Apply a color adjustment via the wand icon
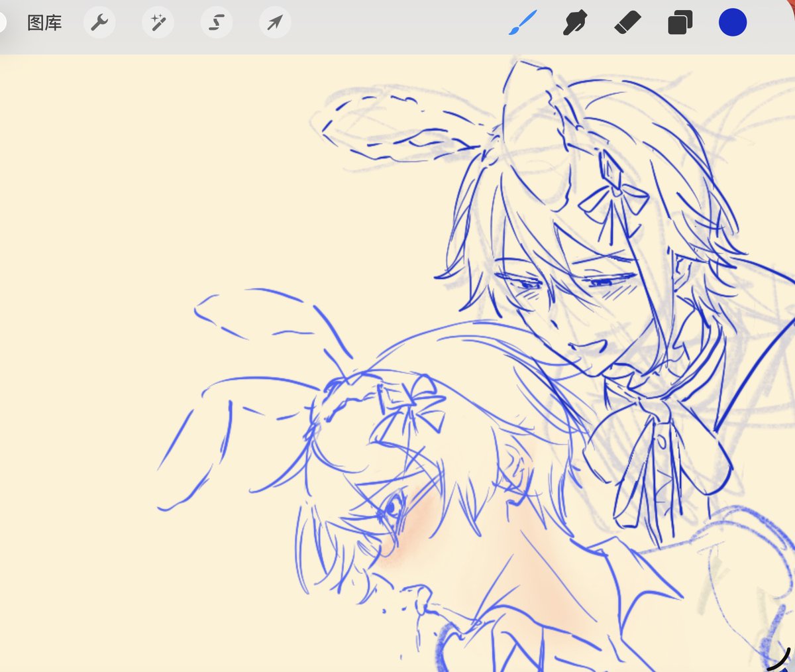The height and width of the screenshot is (672, 795). tap(158, 22)
